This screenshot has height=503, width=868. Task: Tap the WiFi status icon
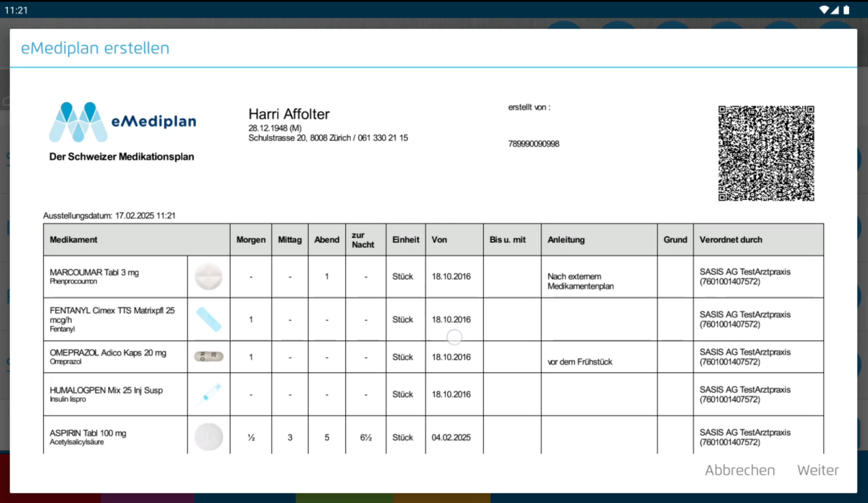click(x=824, y=10)
